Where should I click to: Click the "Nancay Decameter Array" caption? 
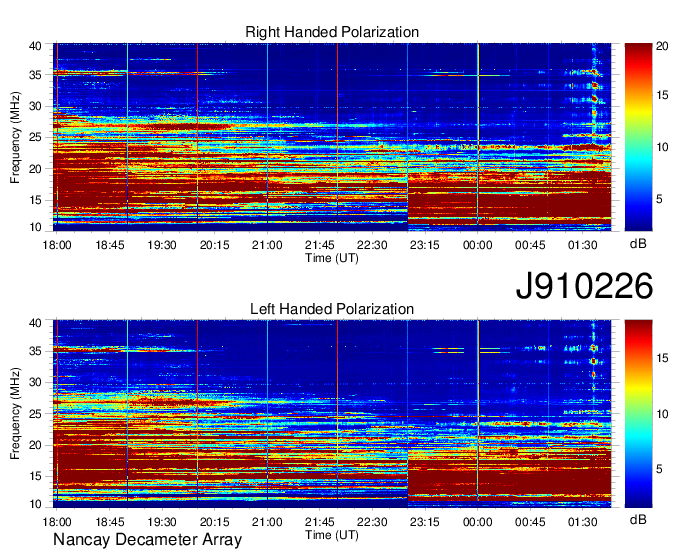(147, 540)
